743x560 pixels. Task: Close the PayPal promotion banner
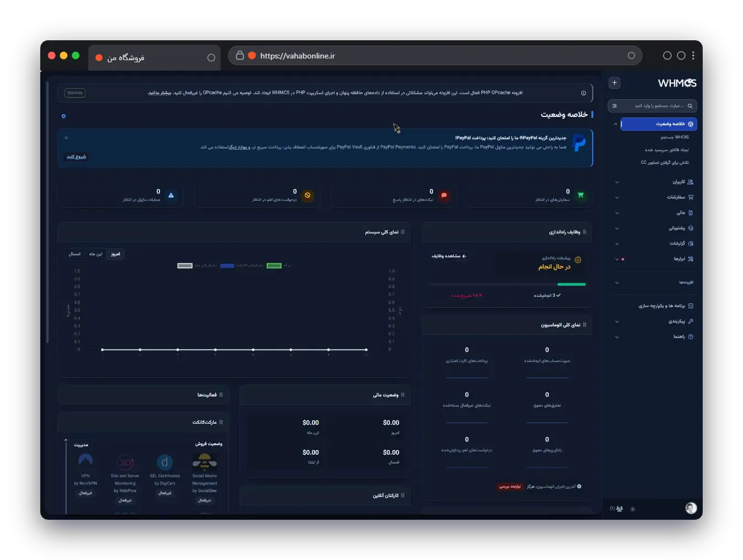[x=66, y=138]
